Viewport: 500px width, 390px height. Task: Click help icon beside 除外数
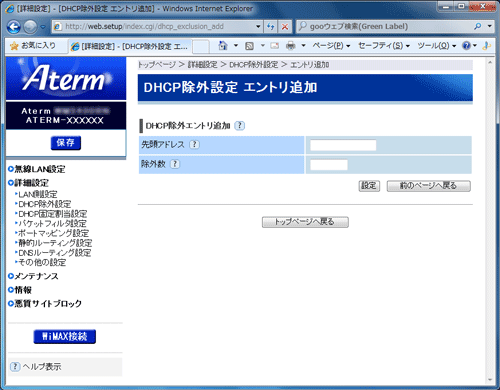175,164
